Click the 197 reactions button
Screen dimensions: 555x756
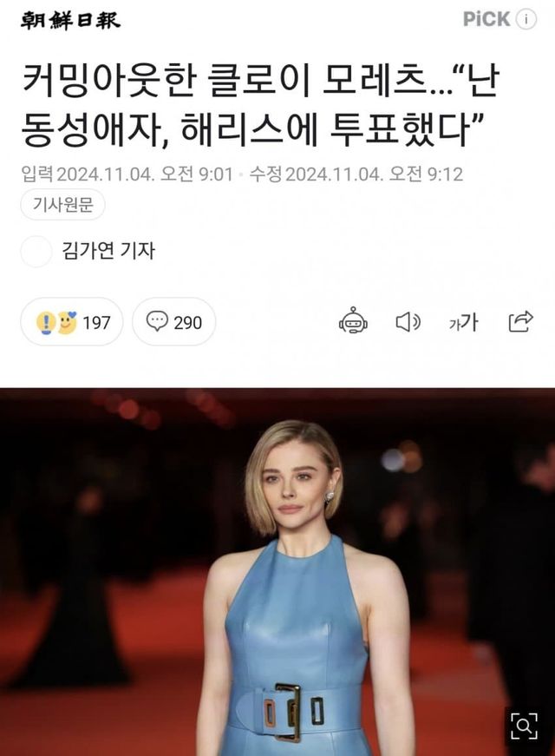point(72,322)
